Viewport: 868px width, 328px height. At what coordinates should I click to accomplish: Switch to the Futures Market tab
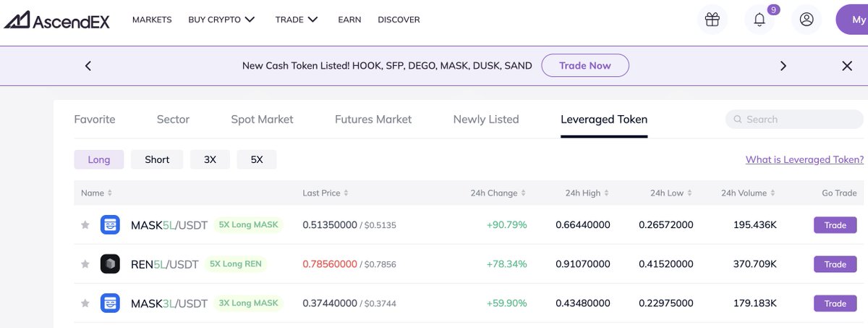pos(373,119)
